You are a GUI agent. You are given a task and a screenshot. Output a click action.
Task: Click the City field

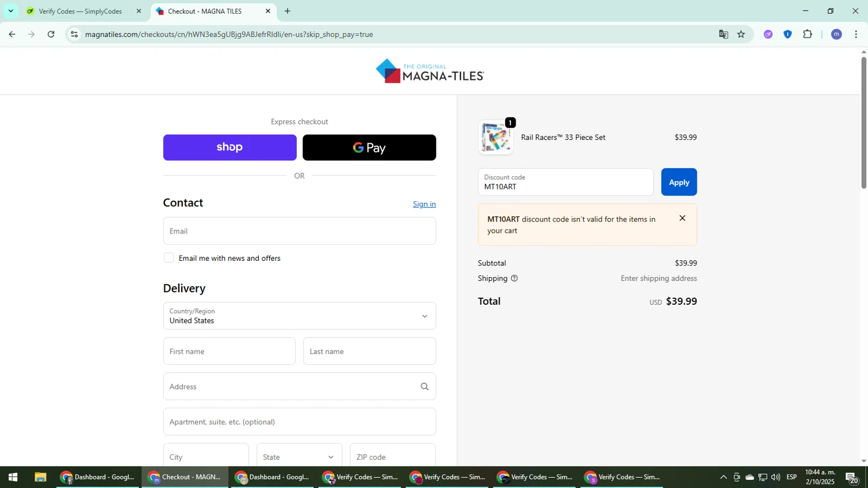click(x=206, y=456)
